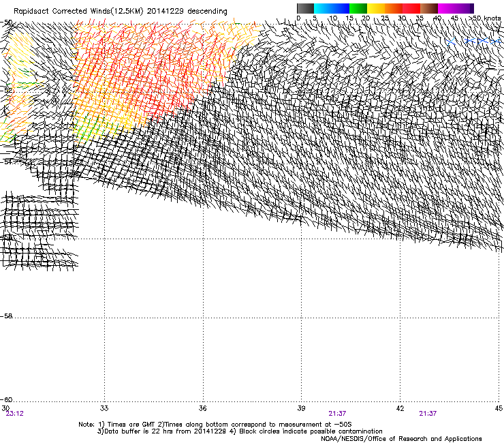Click the '>50 knots' legend label
Viewport: 504px width, 443px height.
[485, 18]
